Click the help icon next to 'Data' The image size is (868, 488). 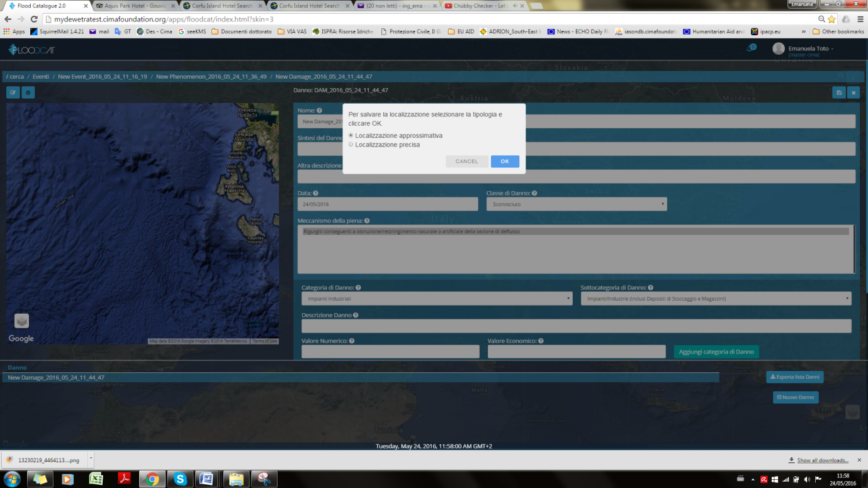pyautogui.click(x=315, y=194)
